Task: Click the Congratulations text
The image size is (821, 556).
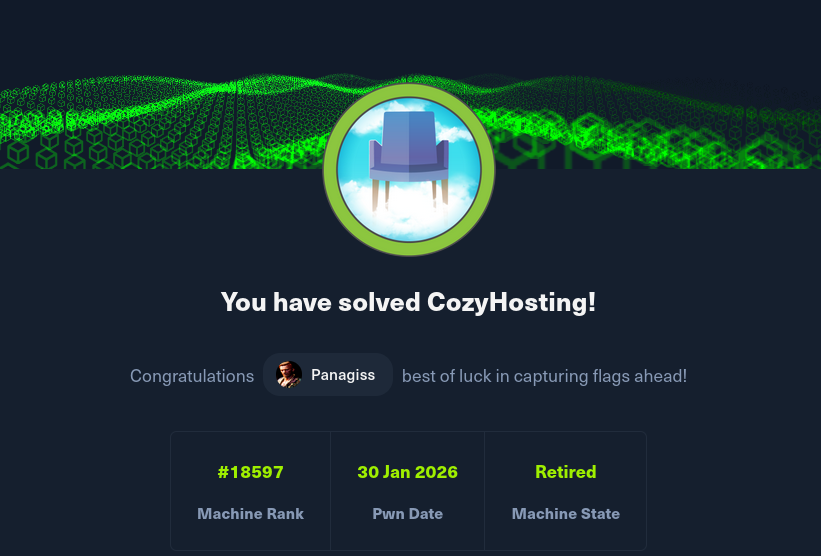Action: coord(192,376)
